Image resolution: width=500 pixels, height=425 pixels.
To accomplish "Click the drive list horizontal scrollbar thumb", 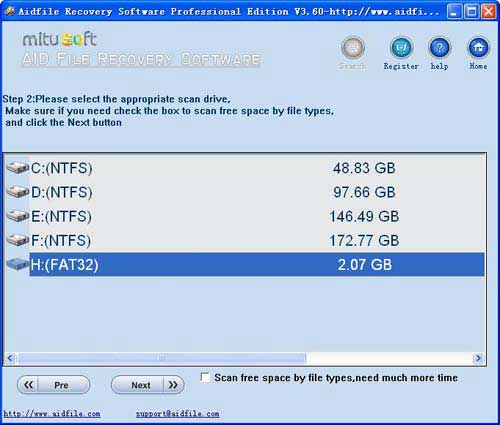I will click(x=162, y=358).
